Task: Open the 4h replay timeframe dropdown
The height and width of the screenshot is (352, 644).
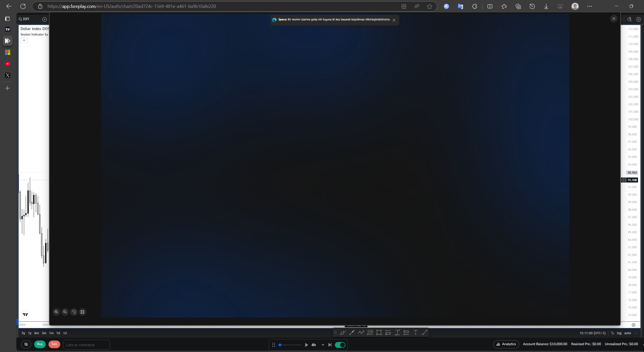Action: [323, 345]
